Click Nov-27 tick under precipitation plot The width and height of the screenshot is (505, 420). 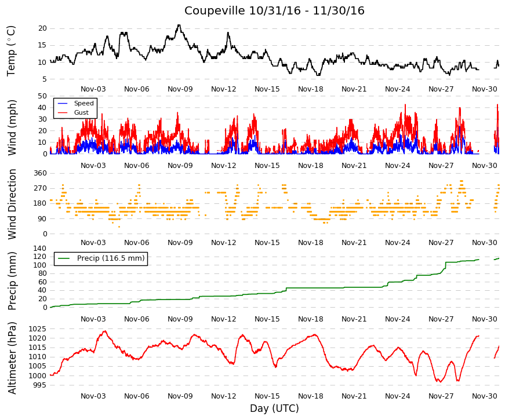(441, 319)
